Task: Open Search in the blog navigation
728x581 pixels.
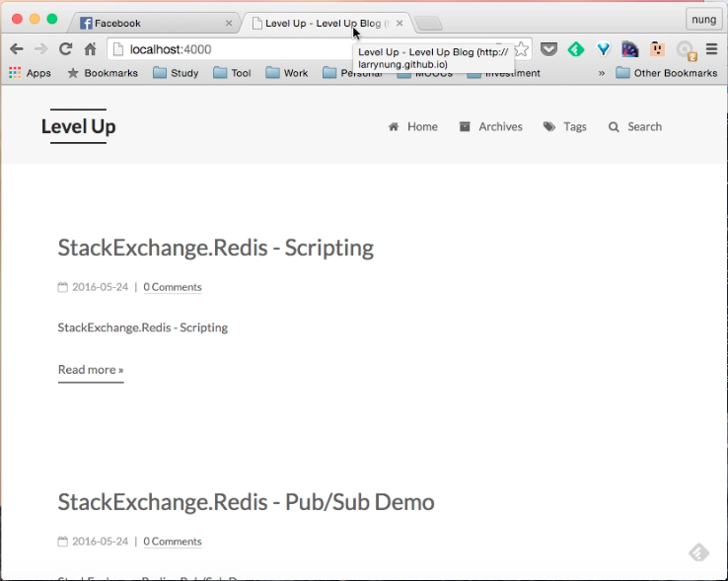Action: click(634, 127)
